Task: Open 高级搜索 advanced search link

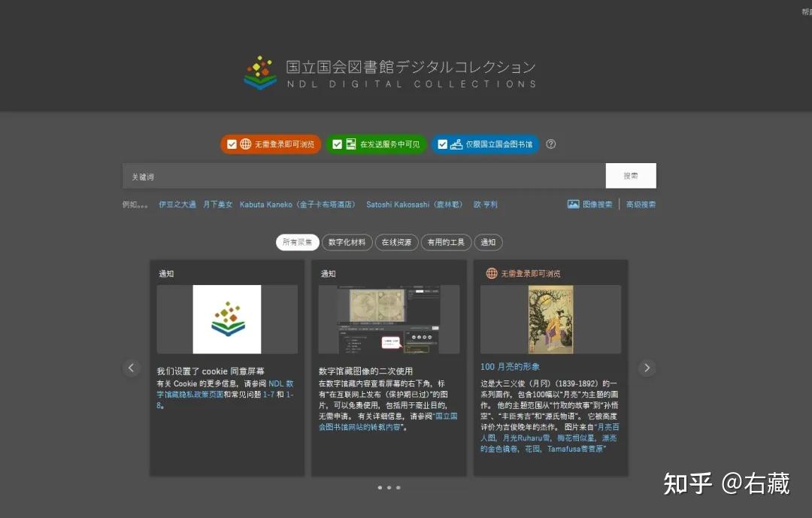Action: (x=641, y=204)
